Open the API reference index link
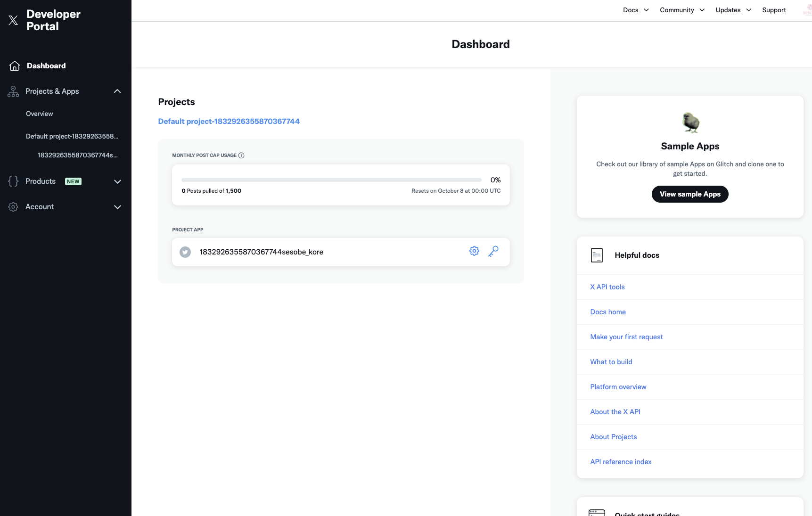 tap(621, 462)
